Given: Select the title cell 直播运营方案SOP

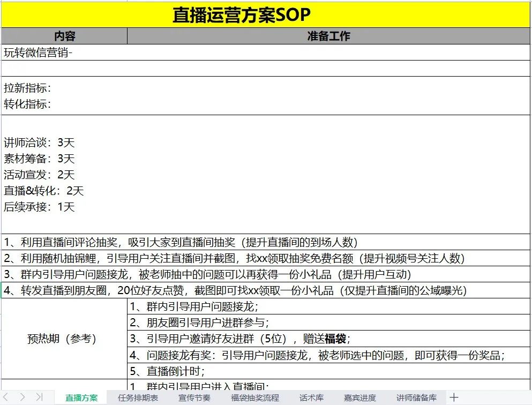Looking at the screenshot, I should tap(265, 15).
